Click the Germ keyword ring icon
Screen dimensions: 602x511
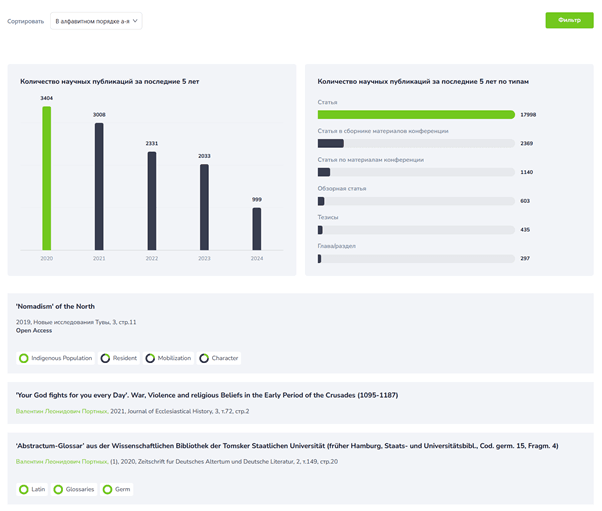(x=110, y=489)
